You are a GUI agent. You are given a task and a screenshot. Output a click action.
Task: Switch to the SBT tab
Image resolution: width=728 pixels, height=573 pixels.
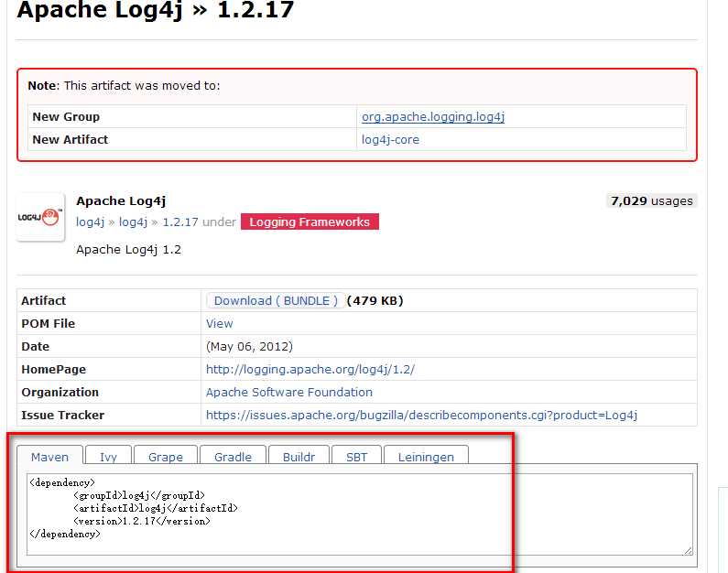356,457
